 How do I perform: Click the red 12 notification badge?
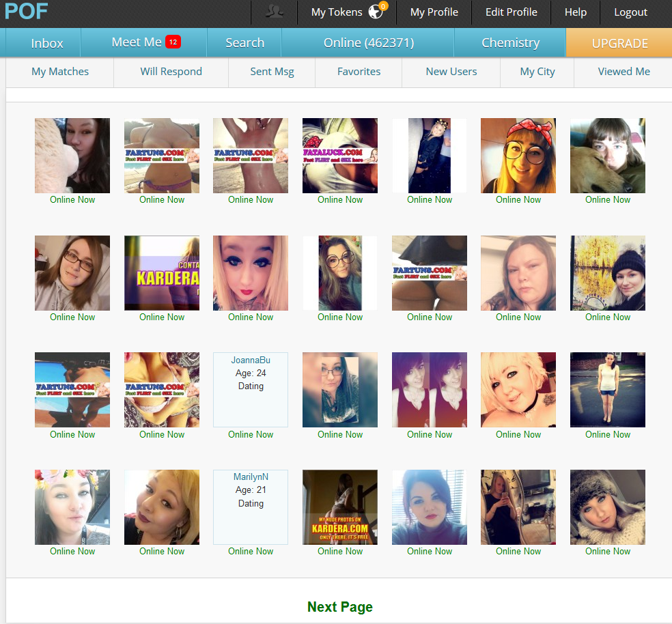pyautogui.click(x=173, y=42)
